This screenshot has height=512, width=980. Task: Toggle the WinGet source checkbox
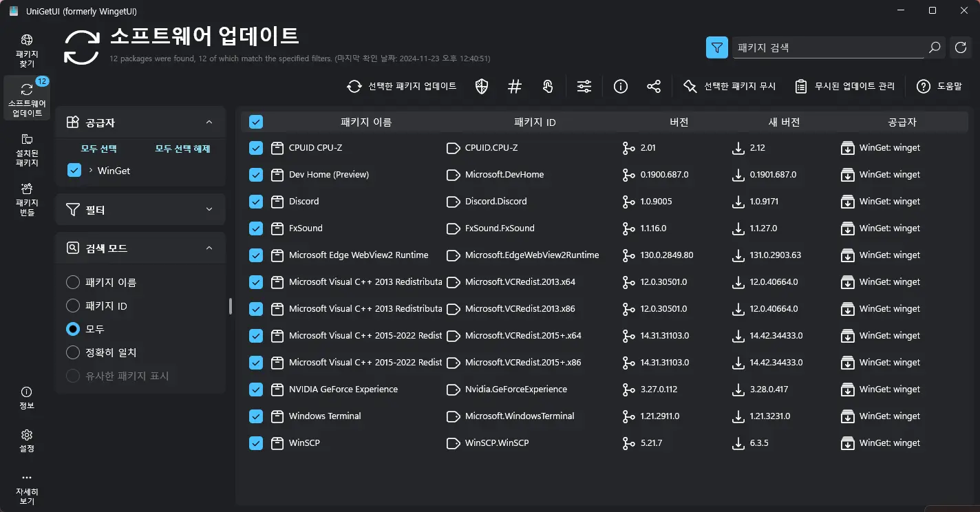74,171
